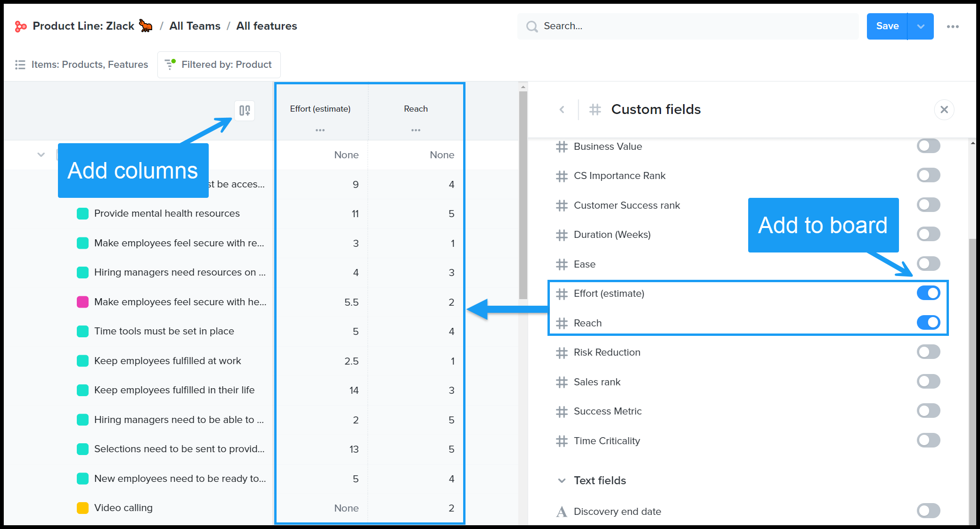Image resolution: width=980 pixels, height=529 pixels.
Task: Click the add columns icon above the table
Action: 245,110
